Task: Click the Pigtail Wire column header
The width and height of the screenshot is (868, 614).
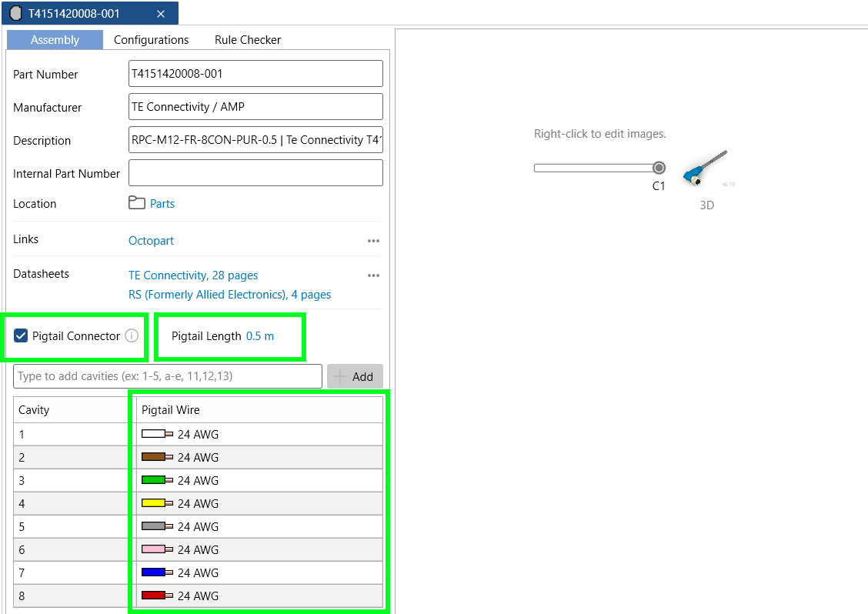Action: coord(259,409)
